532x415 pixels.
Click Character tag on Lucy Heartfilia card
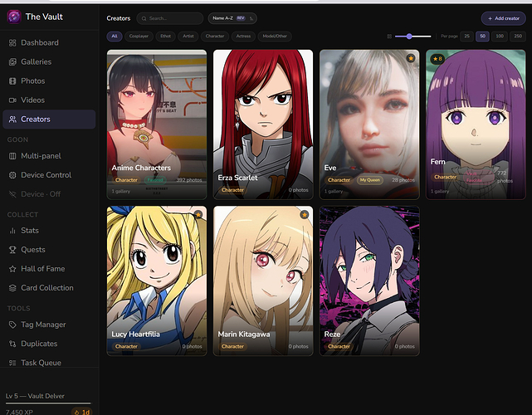click(x=126, y=346)
